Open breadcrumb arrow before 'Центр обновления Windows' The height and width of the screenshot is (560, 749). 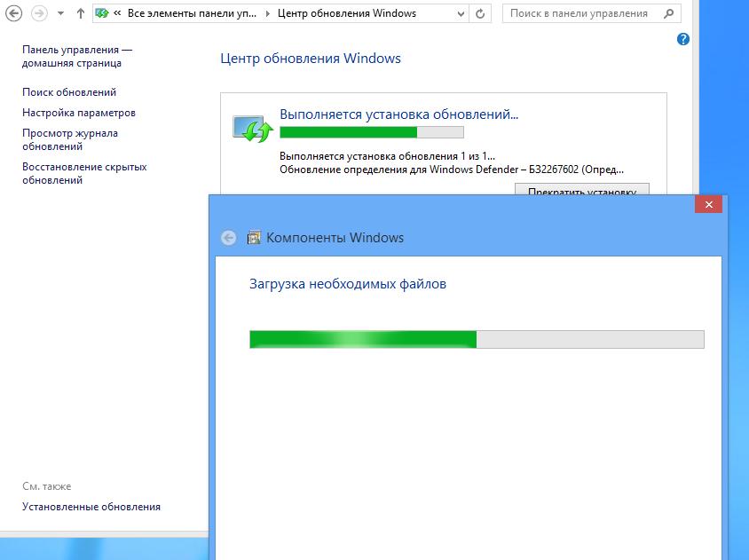tap(267, 13)
